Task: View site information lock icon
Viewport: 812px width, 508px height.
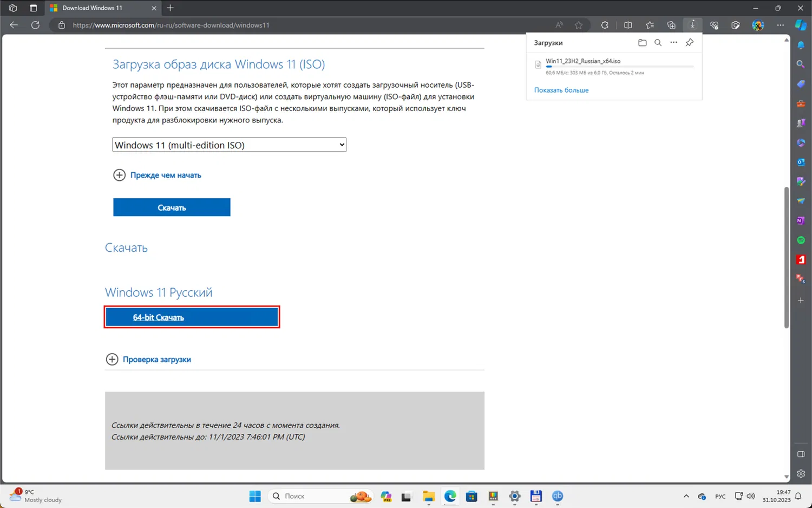Action: pos(62,25)
